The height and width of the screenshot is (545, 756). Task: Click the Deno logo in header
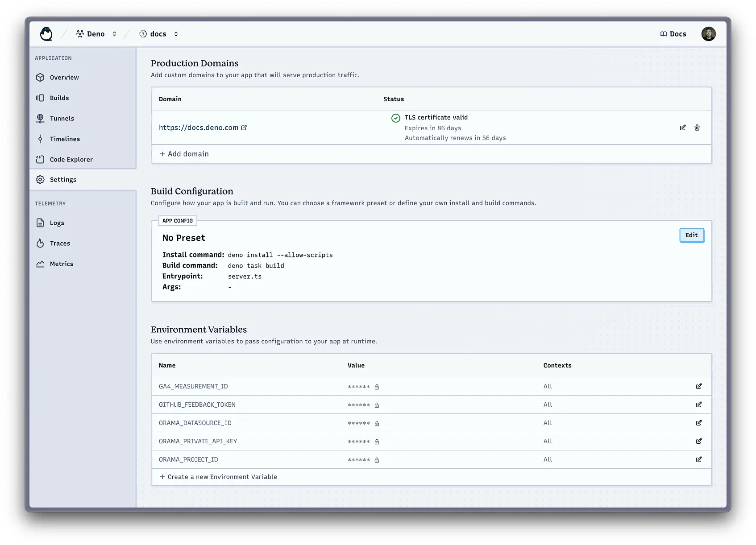(46, 34)
